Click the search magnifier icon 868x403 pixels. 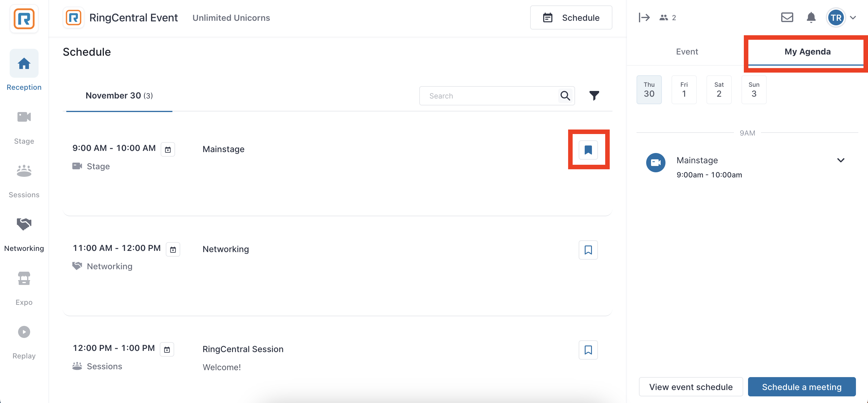click(565, 96)
